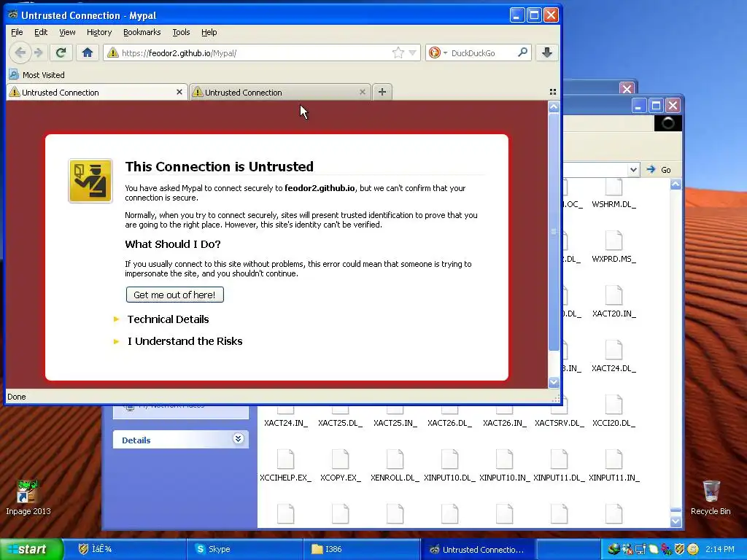747x560 pixels.
Task: Select the XCOPY.EX_ file in Explorer
Action: tap(340, 466)
